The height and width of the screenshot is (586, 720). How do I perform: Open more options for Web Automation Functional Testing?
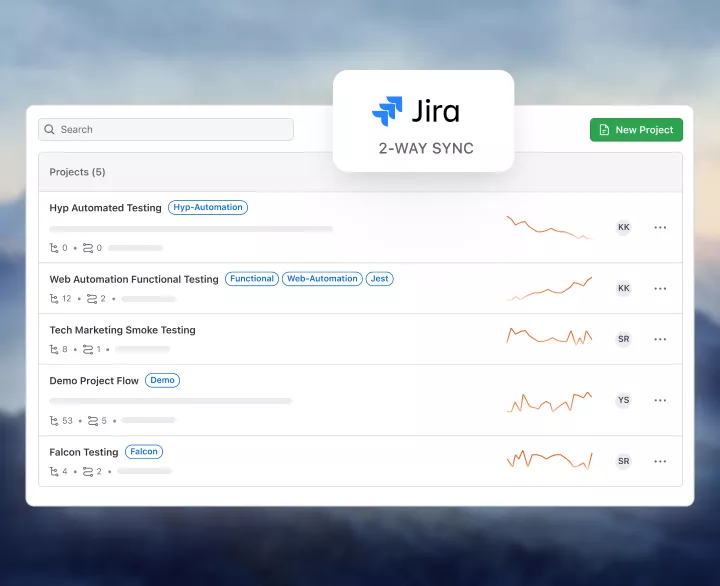660,288
